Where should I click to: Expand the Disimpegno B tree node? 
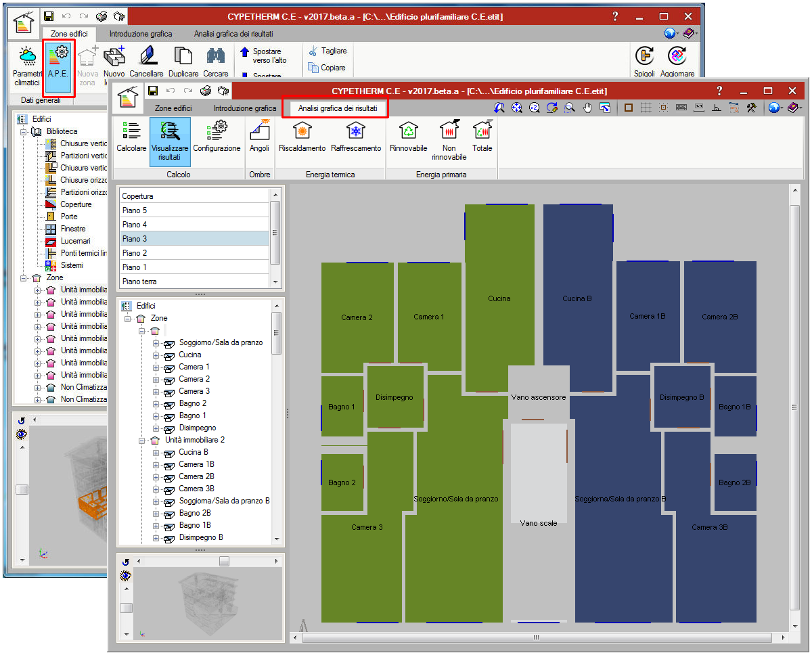(x=156, y=538)
